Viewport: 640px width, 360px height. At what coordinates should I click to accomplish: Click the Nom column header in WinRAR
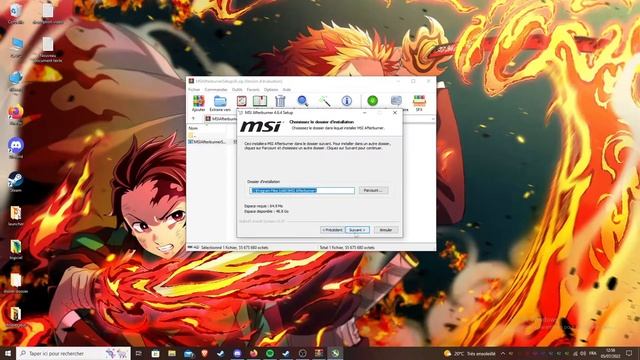[193, 128]
